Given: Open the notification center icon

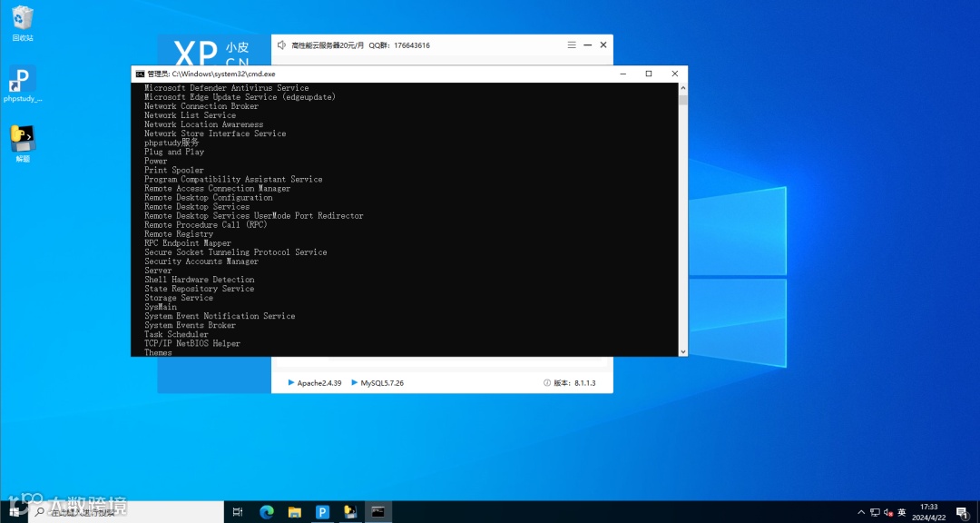Looking at the screenshot, I should [963, 512].
